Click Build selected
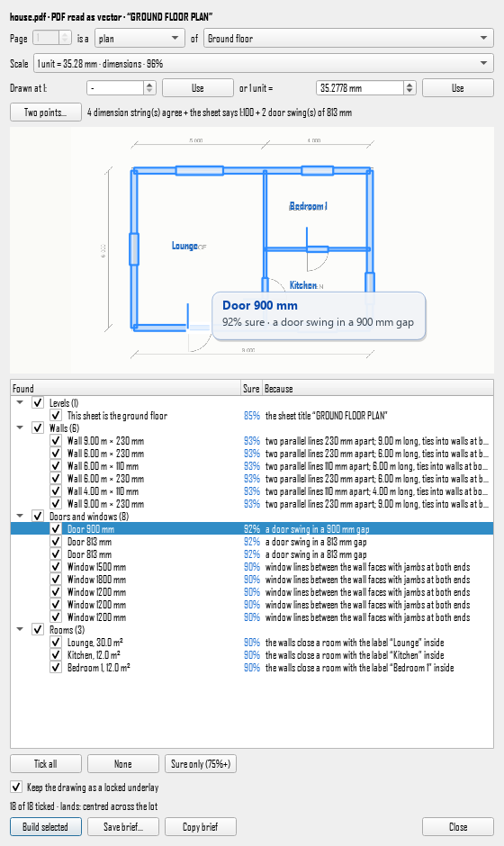Screen dimensions: 504x846 pyautogui.click(x=46, y=826)
